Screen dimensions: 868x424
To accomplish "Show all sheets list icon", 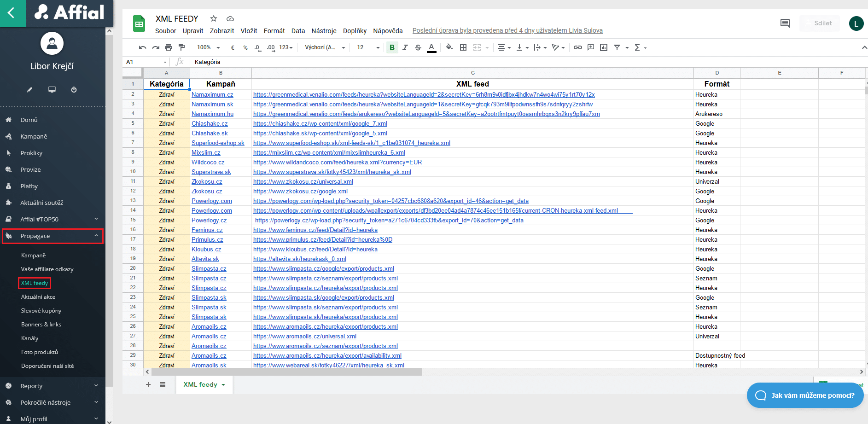I will [163, 384].
